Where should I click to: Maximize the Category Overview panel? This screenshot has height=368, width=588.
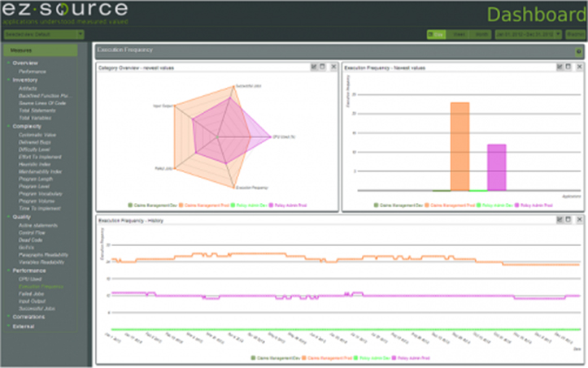click(x=322, y=67)
